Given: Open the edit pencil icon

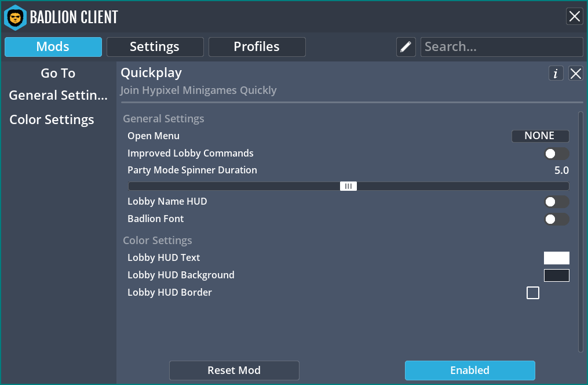Looking at the screenshot, I should pos(406,46).
